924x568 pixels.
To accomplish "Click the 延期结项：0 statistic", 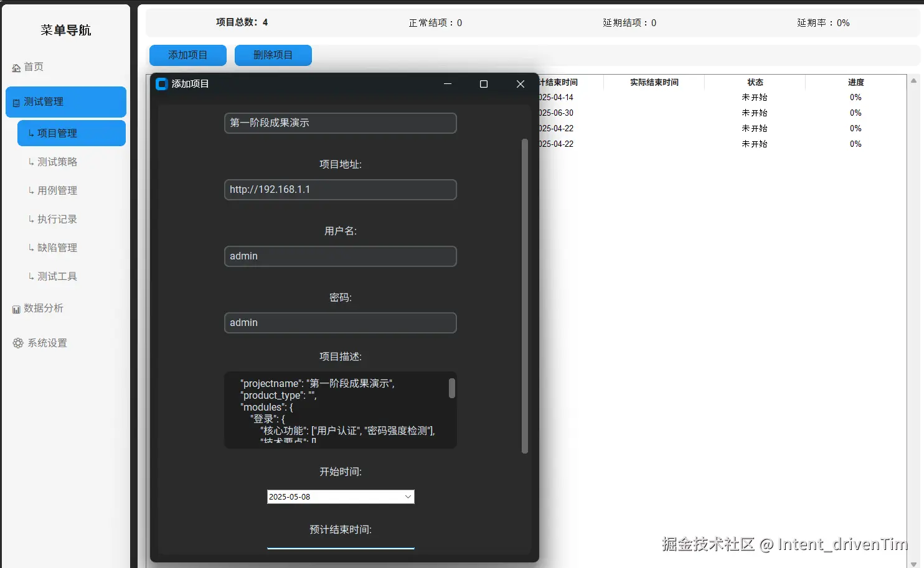I will click(629, 23).
